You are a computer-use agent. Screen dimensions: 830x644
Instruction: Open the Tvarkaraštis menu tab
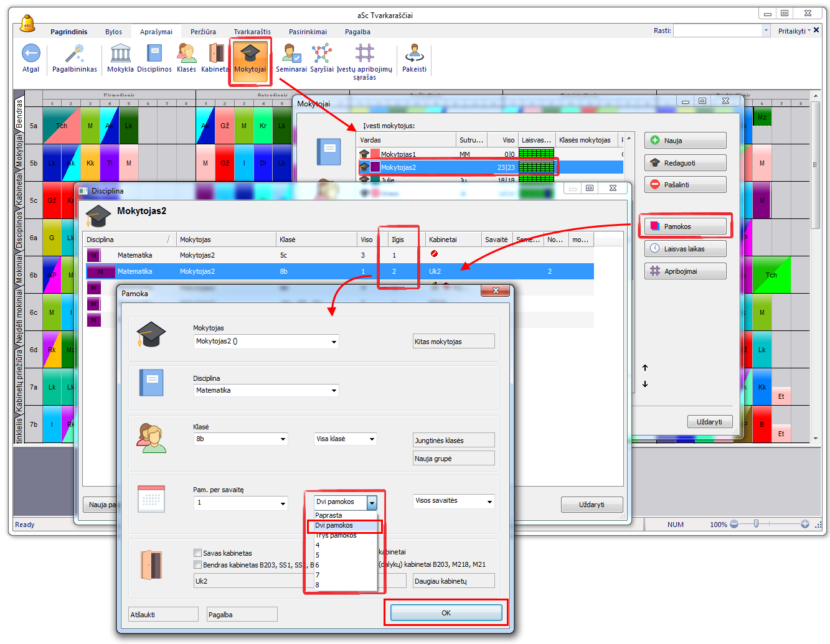coord(252,32)
